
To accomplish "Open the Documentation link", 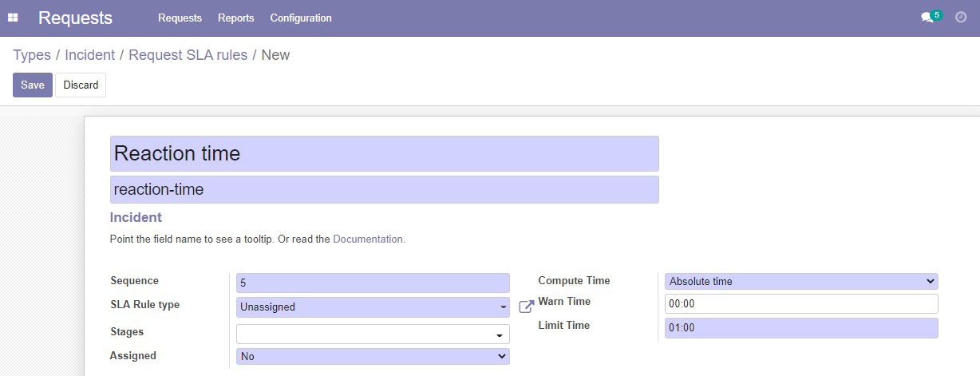I will pyautogui.click(x=369, y=239).
